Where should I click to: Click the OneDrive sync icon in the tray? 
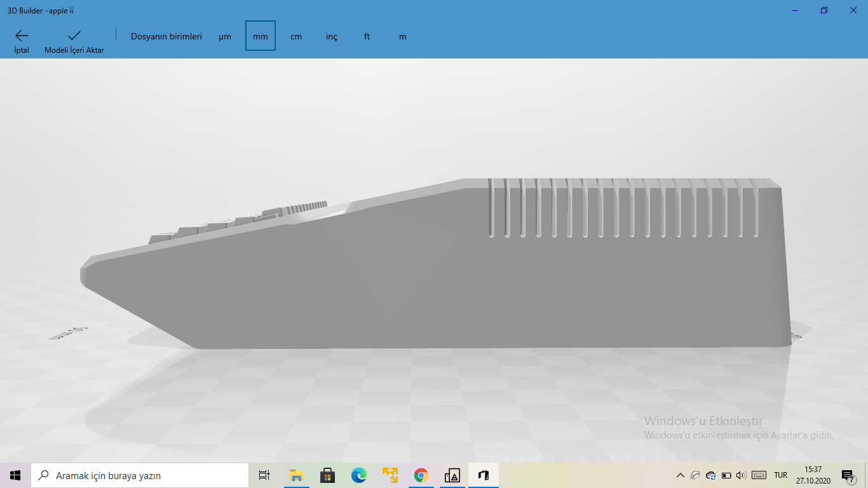[710, 475]
